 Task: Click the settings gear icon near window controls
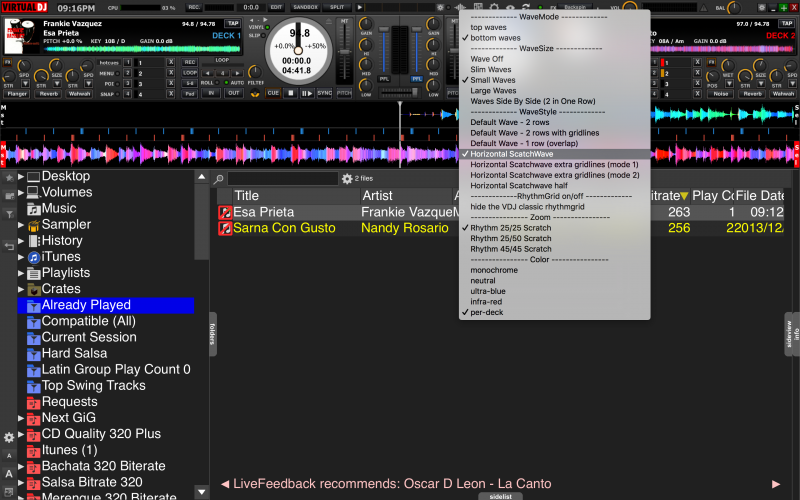(x=762, y=8)
